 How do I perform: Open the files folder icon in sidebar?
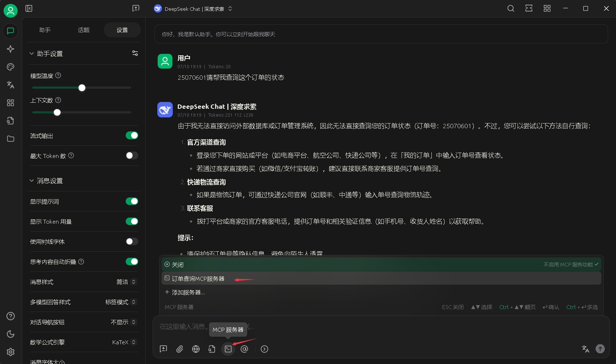tap(10, 139)
